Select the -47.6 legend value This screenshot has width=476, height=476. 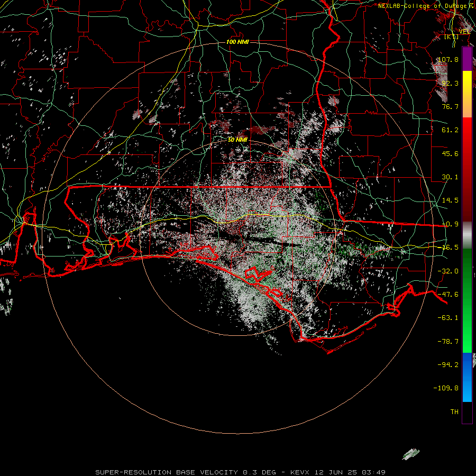point(448,295)
